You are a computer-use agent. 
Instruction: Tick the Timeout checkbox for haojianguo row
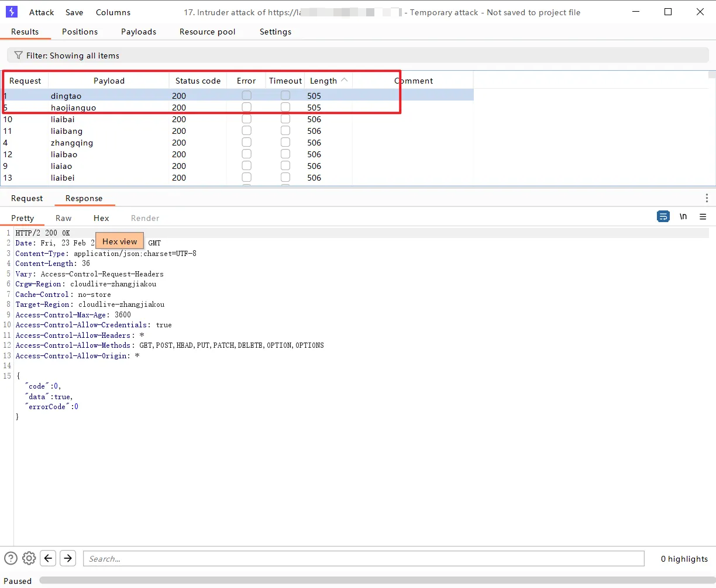[285, 108]
